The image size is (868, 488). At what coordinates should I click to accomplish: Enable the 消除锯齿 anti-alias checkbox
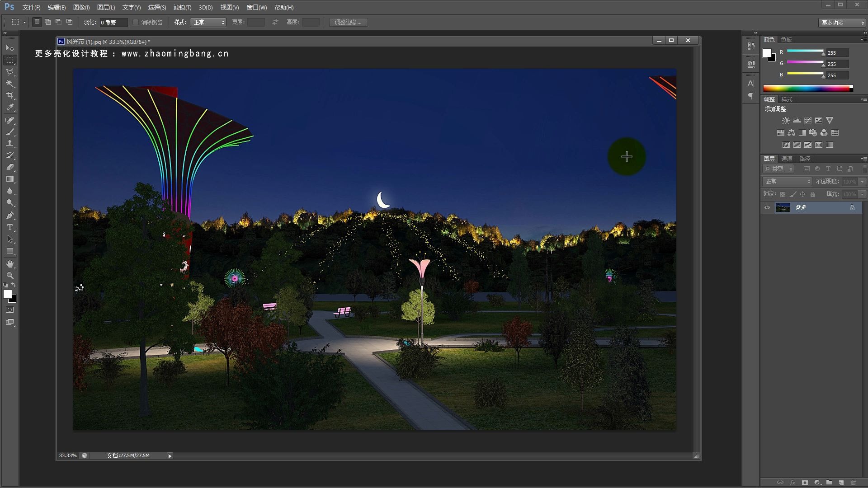click(136, 22)
